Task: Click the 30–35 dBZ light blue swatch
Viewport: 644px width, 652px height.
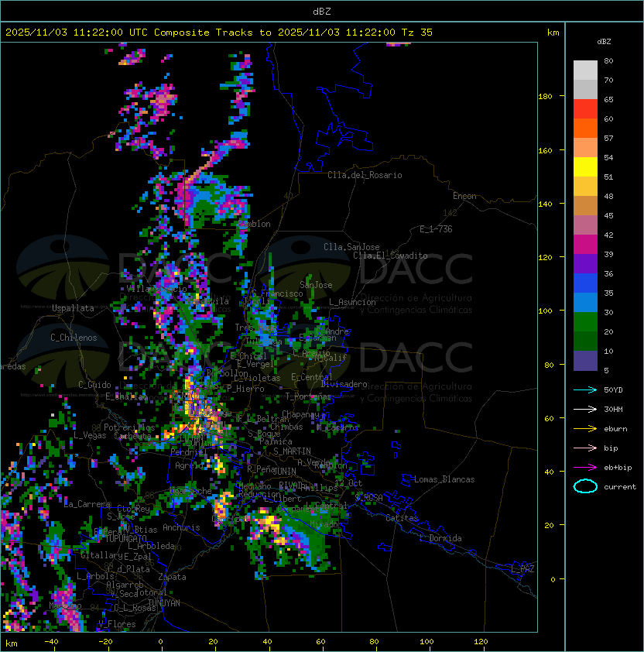Action: pyautogui.click(x=585, y=303)
